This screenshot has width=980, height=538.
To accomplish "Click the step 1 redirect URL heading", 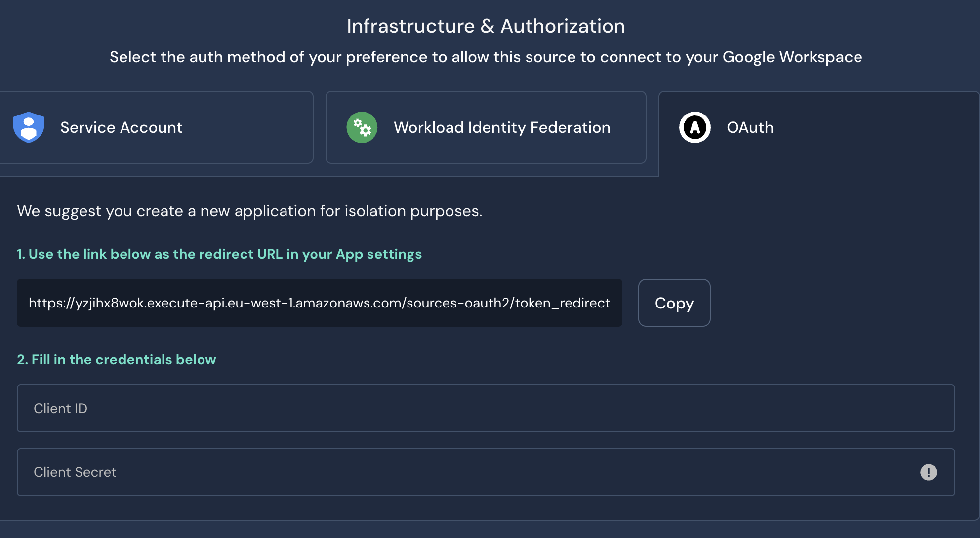I will [x=219, y=254].
